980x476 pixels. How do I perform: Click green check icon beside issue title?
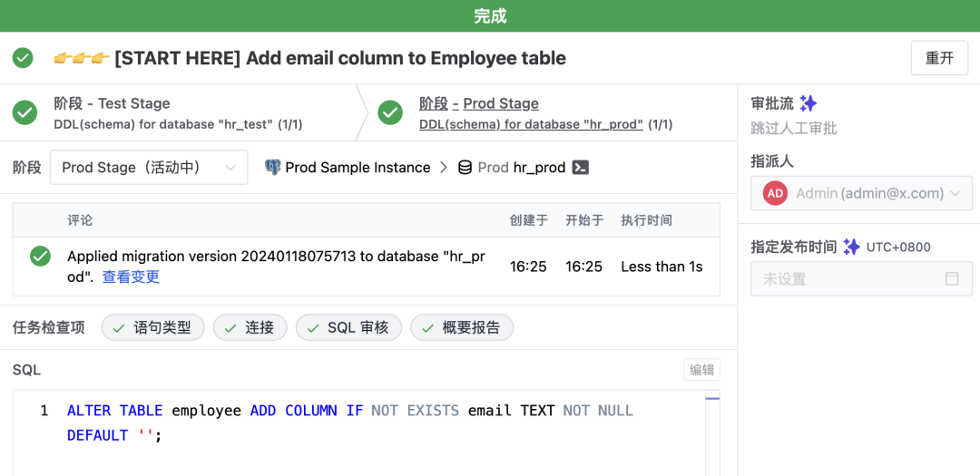(23, 58)
